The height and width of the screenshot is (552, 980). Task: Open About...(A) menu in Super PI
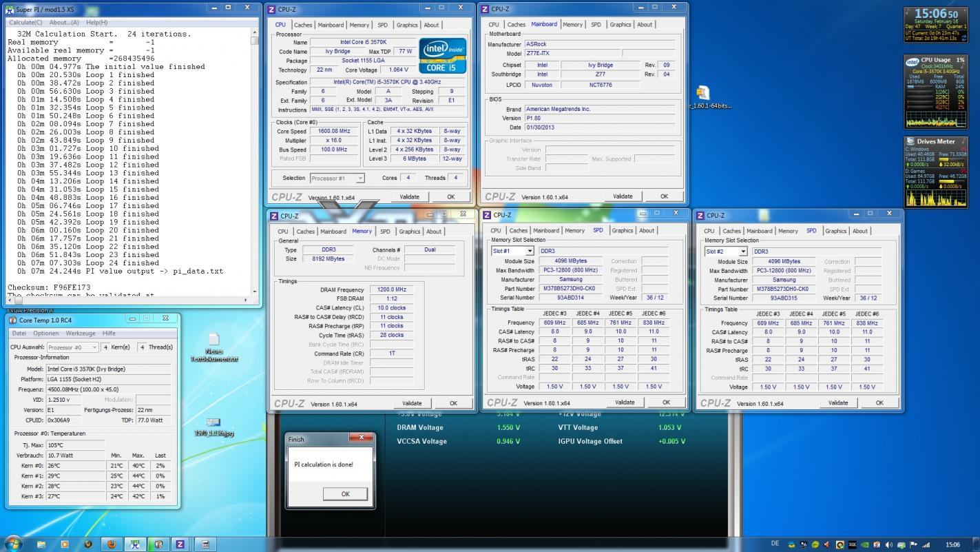[64, 23]
